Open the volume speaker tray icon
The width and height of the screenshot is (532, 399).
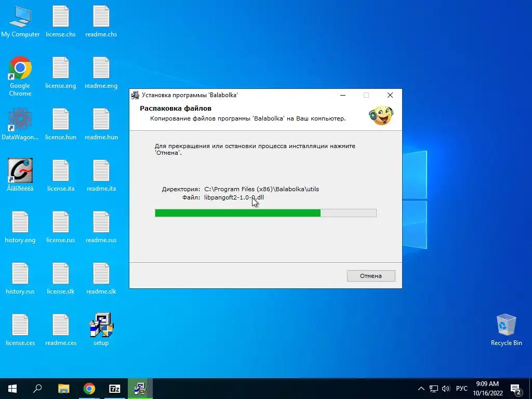(x=446, y=389)
